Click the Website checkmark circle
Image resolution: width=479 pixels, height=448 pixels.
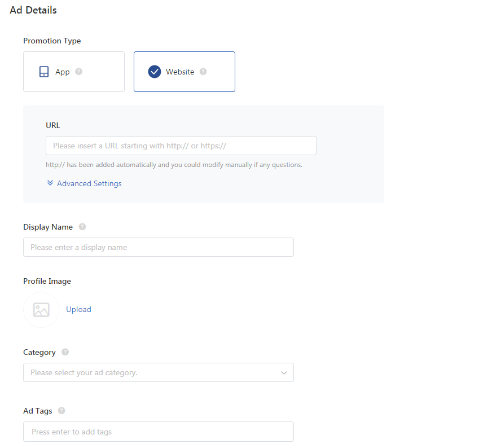pos(155,72)
